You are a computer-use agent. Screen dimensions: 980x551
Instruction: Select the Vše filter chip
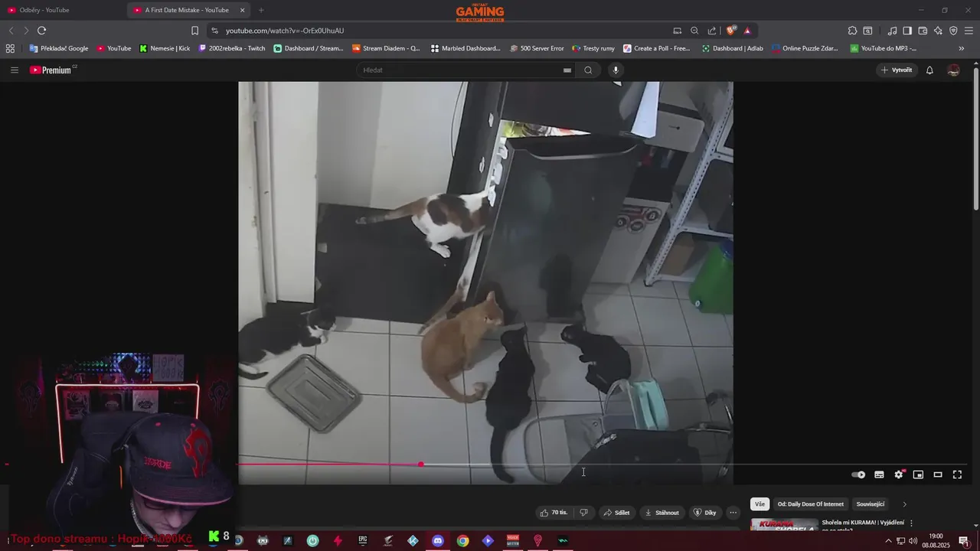point(759,504)
